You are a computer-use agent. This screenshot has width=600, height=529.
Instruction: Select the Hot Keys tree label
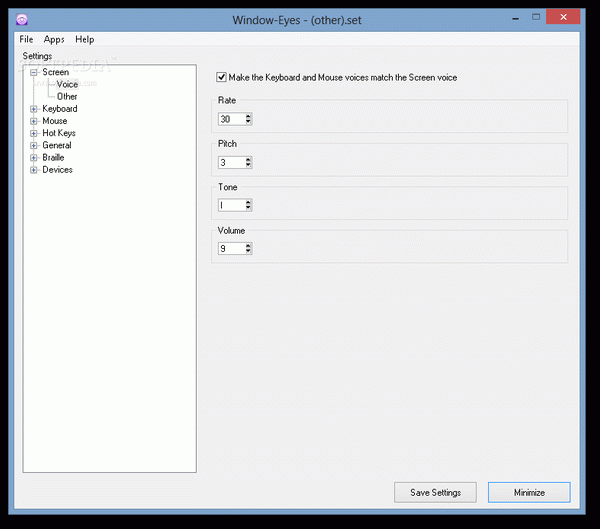click(x=59, y=133)
